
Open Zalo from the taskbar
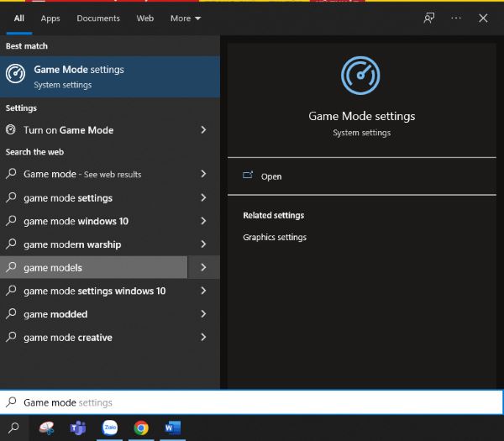tap(109, 428)
